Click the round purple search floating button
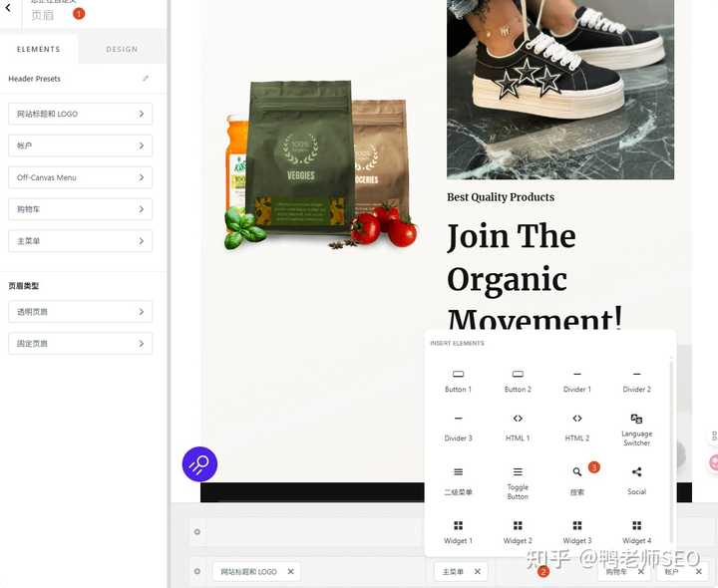Image resolution: width=718 pixels, height=588 pixels. (199, 463)
